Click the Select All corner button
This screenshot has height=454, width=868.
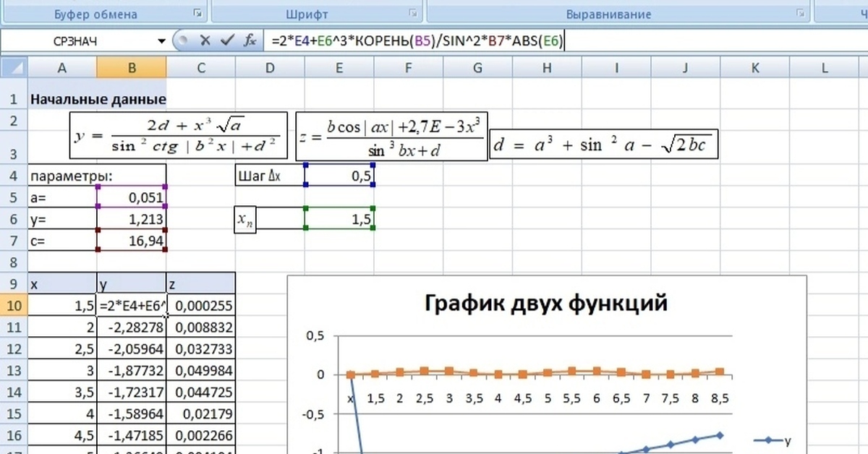(x=14, y=68)
